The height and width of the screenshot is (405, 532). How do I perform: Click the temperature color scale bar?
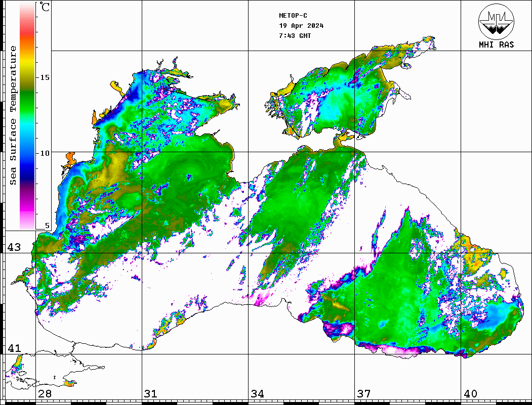click(27, 116)
